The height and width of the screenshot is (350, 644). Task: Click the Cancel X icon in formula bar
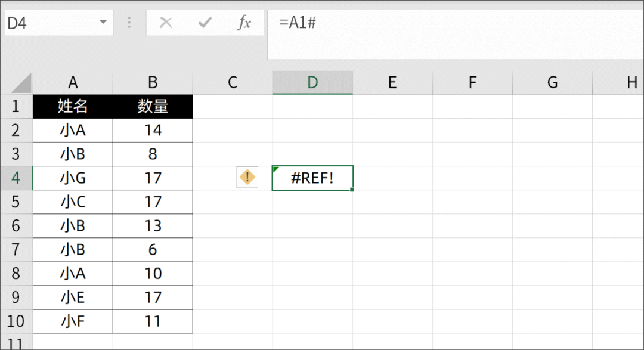click(166, 23)
